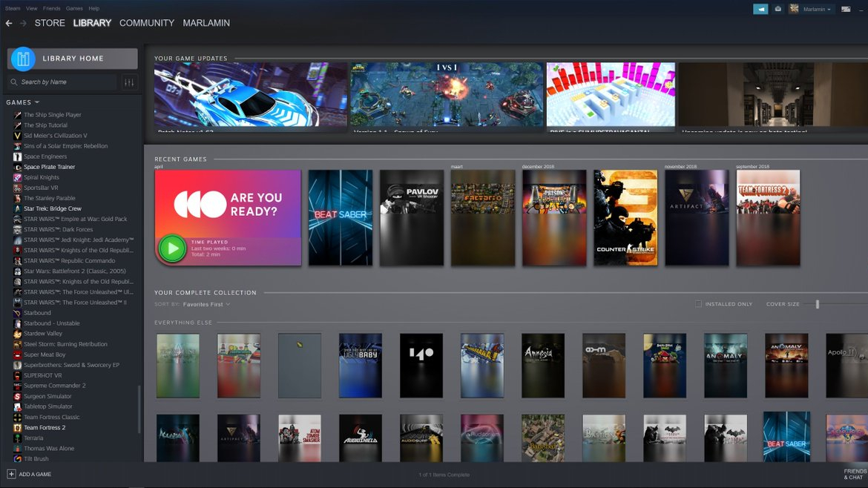This screenshot has height=488, width=868.
Task: Click the Stardew Valley game icon
Action: point(17,334)
